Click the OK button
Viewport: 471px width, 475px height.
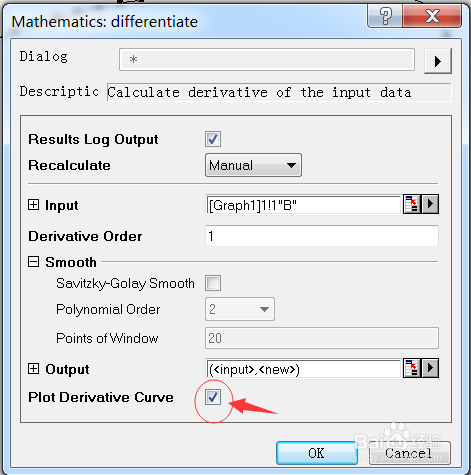pyautogui.click(x=316, y=453)
